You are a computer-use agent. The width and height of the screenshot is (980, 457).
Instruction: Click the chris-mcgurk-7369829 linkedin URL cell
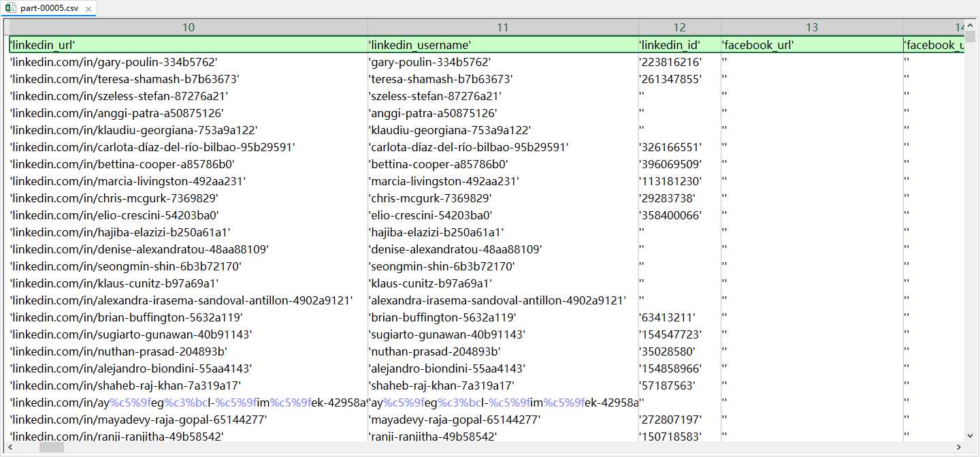pos(189,198)
